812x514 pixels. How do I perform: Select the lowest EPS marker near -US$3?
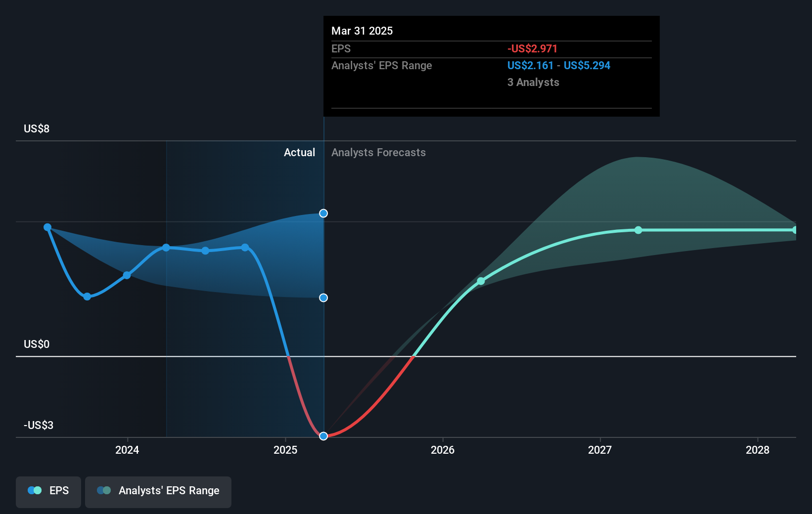pyautogui.click(x=323, y=436)
